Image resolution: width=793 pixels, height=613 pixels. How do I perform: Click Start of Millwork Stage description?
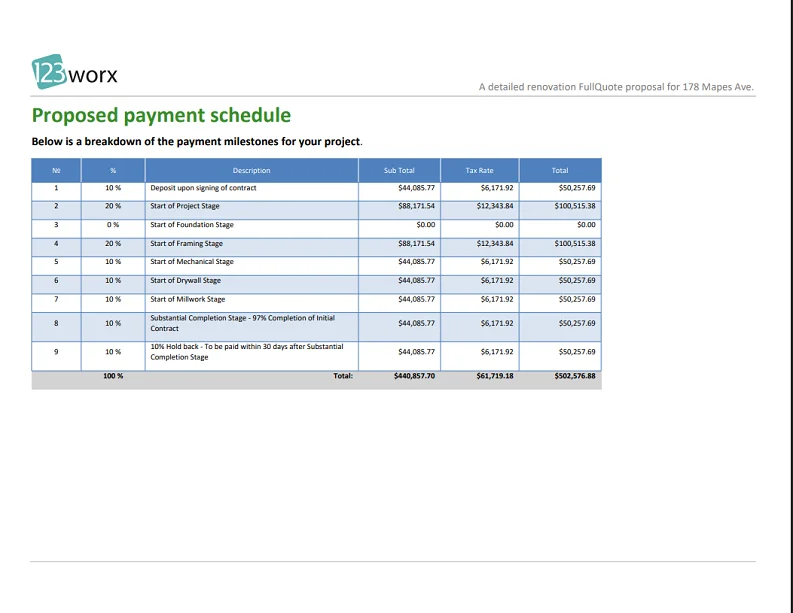pyautogui.click(x=188, y=299)
